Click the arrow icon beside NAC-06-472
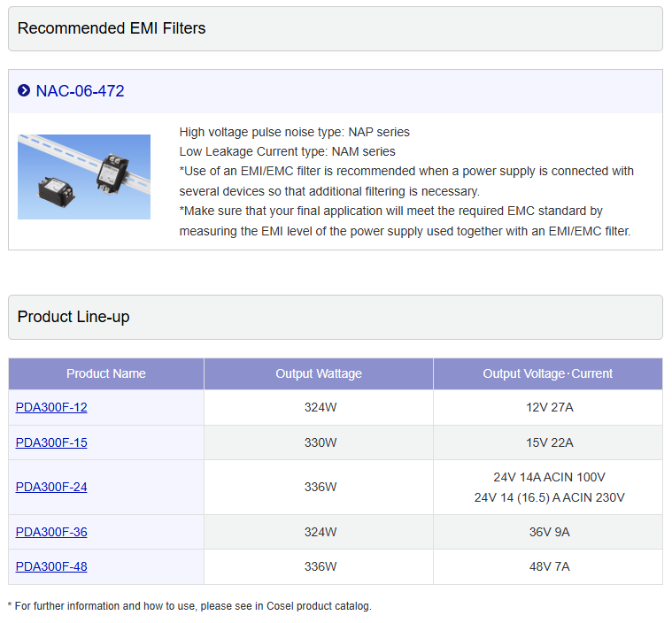The image size is (672, 623). pyautogui.click(x=24, y=91)
